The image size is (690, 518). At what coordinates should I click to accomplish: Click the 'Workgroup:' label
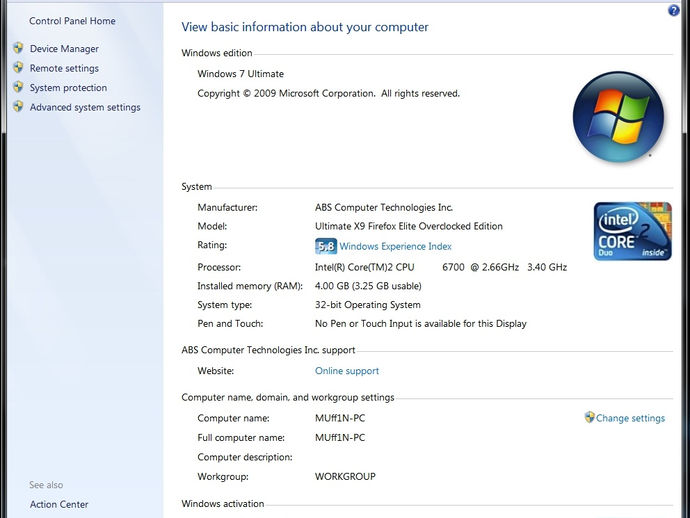pyautogui.click(x=223, y=477)
